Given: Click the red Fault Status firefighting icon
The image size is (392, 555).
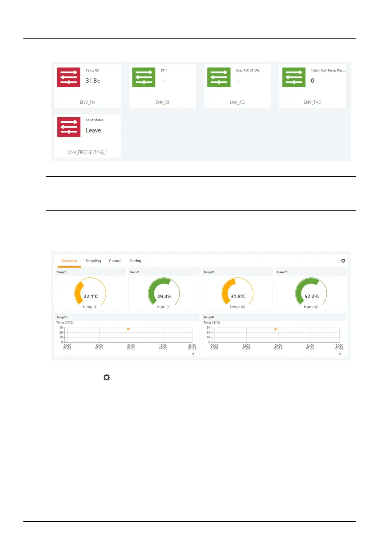Looking at the screenshot, I should (69, 127).
